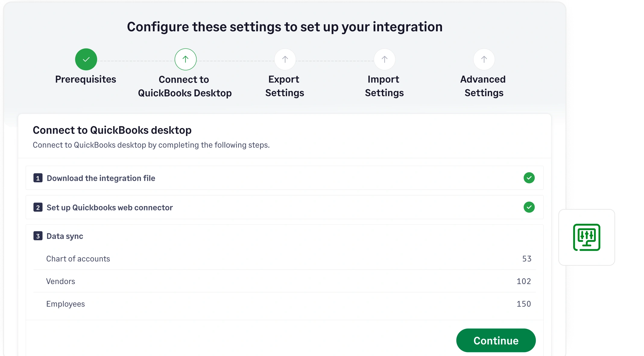Viewport: 644px width, 356px height.
Task: Click the Chart of accounts count 53
Action: 527,259
